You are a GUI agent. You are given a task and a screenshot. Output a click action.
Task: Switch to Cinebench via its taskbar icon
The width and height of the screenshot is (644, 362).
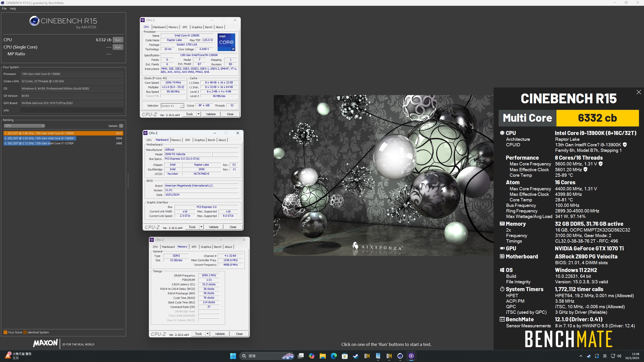pyautogui.click(x=400, y=356)
